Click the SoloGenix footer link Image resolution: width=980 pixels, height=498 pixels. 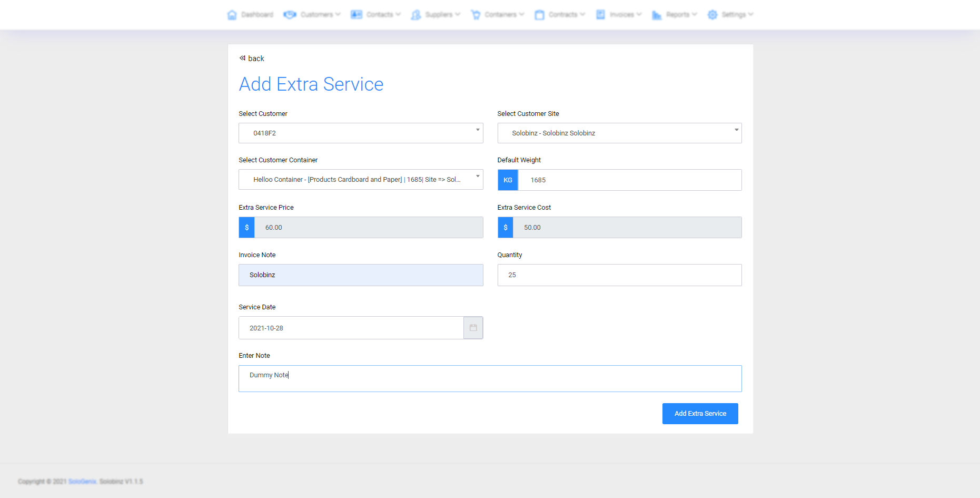[x=82, y=482]
